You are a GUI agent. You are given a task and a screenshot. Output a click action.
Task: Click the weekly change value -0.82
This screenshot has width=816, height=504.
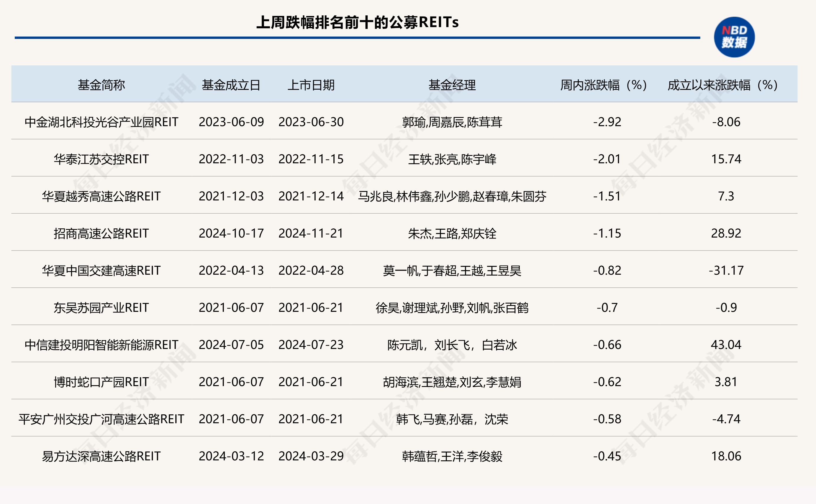(607, 270)
